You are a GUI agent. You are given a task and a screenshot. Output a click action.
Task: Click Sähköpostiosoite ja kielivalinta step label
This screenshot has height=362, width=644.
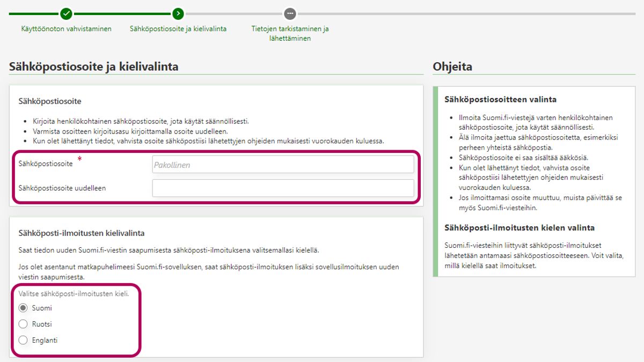point(178,29)
